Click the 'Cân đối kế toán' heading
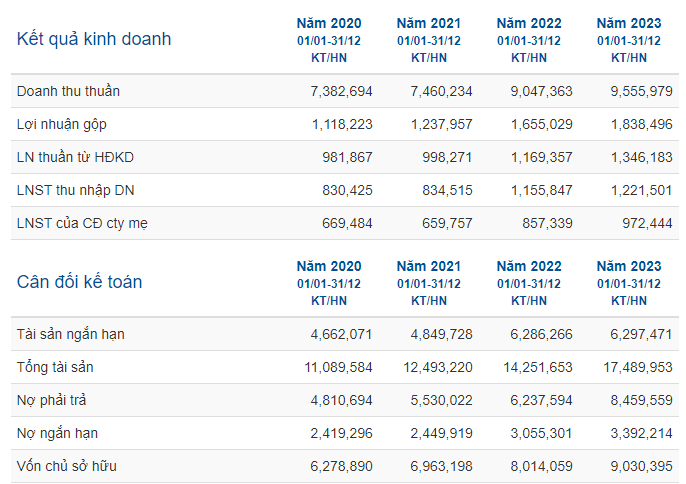 pos(79,282)
